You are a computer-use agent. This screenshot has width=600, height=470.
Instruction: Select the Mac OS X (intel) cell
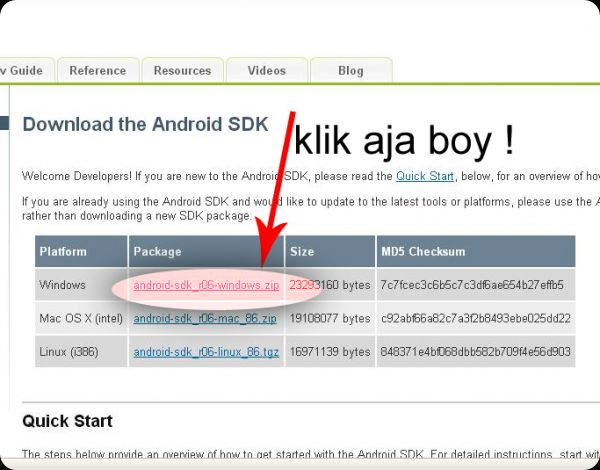[80, 318]
